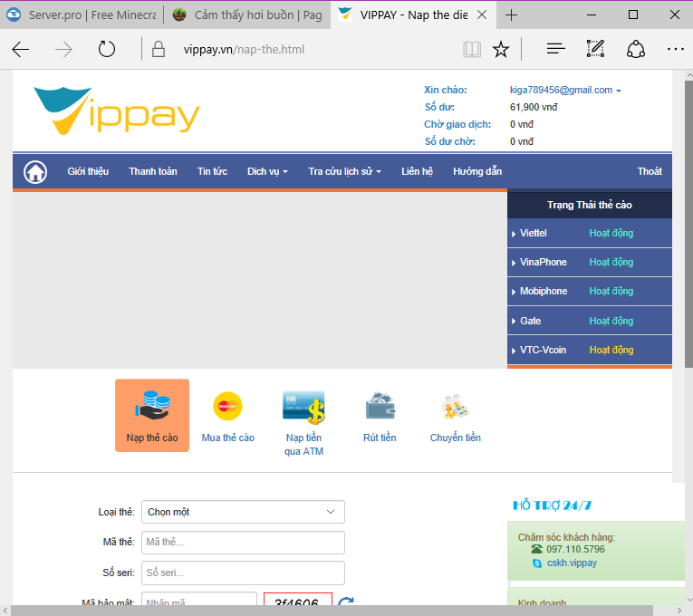Expand Tra cứu lịch sử dropdown
This screenshot has height=616, width=693.
pyautogui.click(x=345, y=171)
